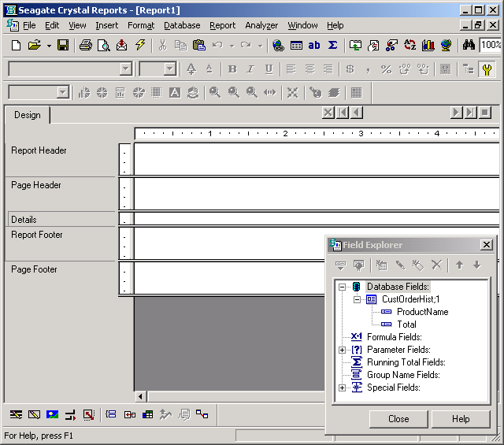
Task: Align text left
Action: tap(291, 69)
